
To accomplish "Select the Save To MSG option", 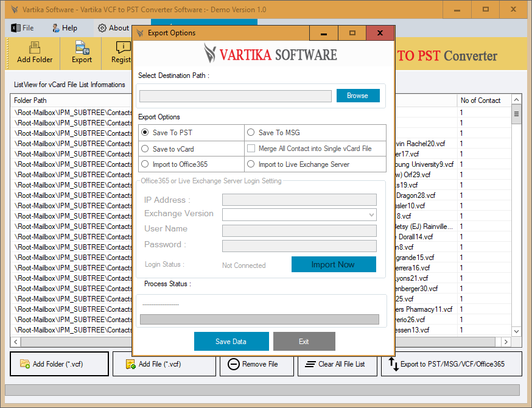I will click(251, 132).
